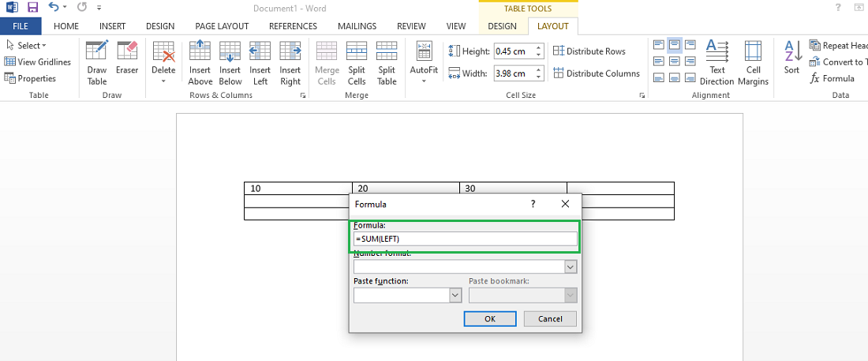Image resolution: width=868 pixels, height=361 pixels.
Task: Switch to the PAGE LAYOUT tab
Action: [x=222, y=26]
